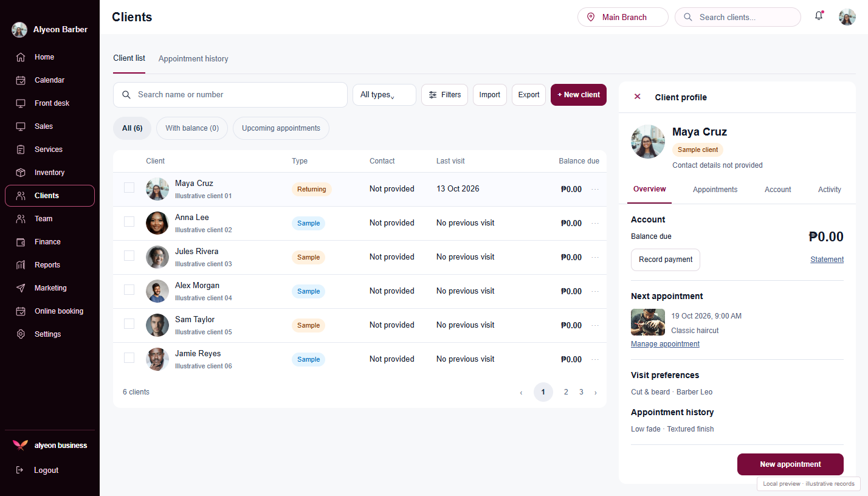868x496 pixels.
Task: Open the Main Branch location selector
Action: click(x=622, y=17)
